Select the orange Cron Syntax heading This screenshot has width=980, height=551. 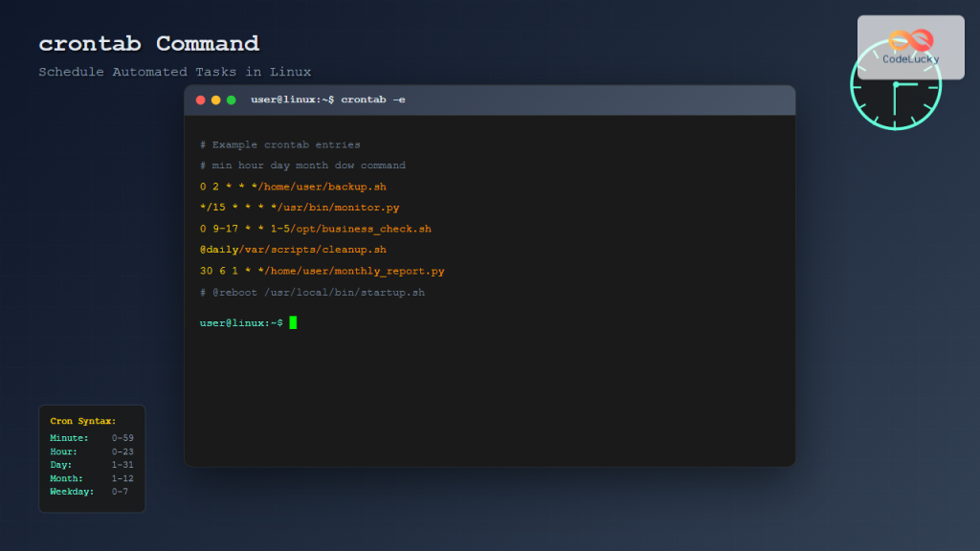click(81, 420)
